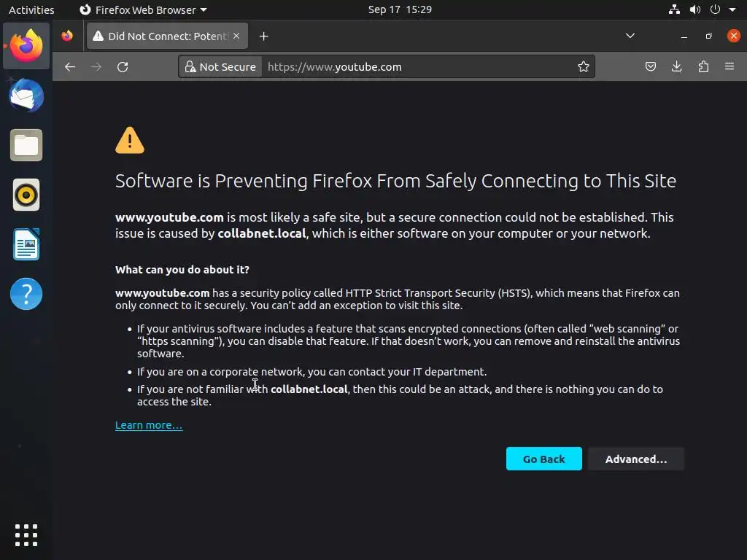Expand the list all tabs chevron
The height and width of the screenshot is (560, 747).
(630, 36)
